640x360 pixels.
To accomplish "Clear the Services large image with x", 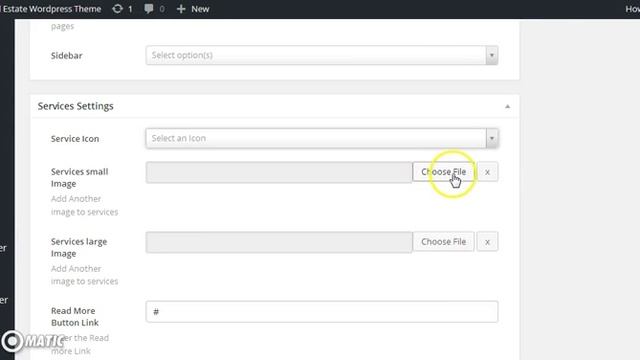I will click(x=487, y=242).
